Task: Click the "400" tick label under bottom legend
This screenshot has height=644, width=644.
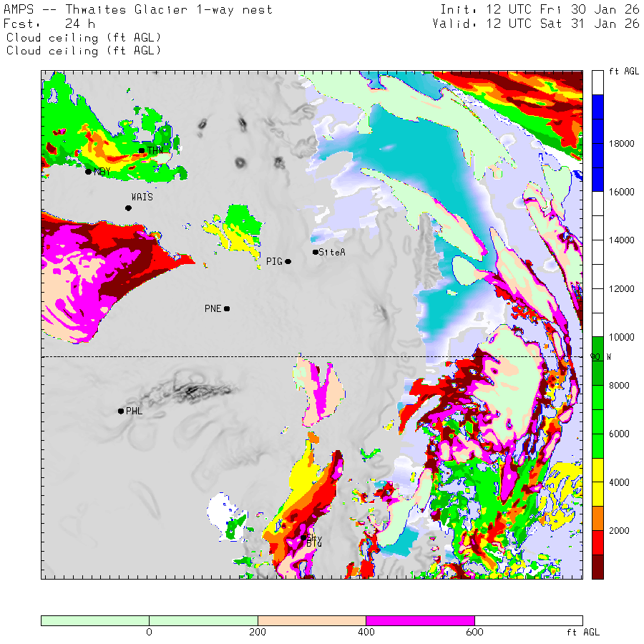Action: coord(366,632)
